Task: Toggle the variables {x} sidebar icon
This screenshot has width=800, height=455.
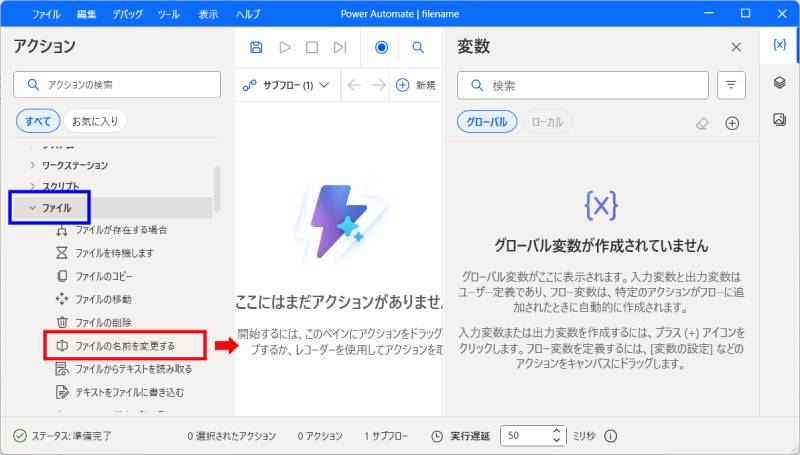Action: pos(779,44)
